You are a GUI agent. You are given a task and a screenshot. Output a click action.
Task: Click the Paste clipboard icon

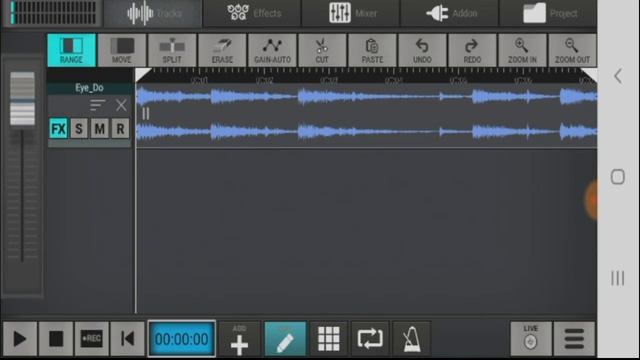(x=372, y=50)
